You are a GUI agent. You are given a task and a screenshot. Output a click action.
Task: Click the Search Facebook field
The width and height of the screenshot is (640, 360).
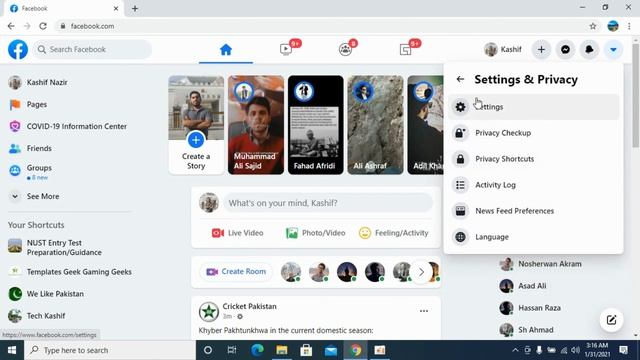(92, 49)
